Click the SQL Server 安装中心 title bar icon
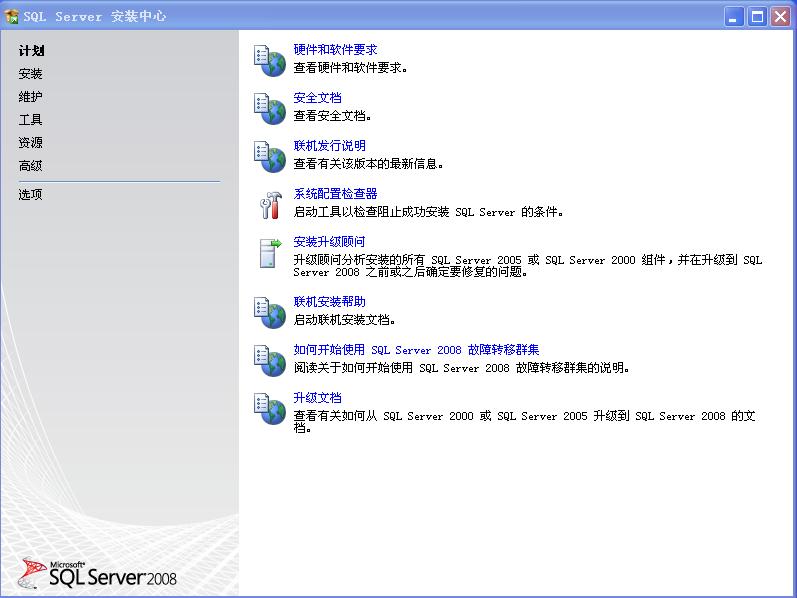The width and height of the screenshot is (797, 598). [12, 16]
